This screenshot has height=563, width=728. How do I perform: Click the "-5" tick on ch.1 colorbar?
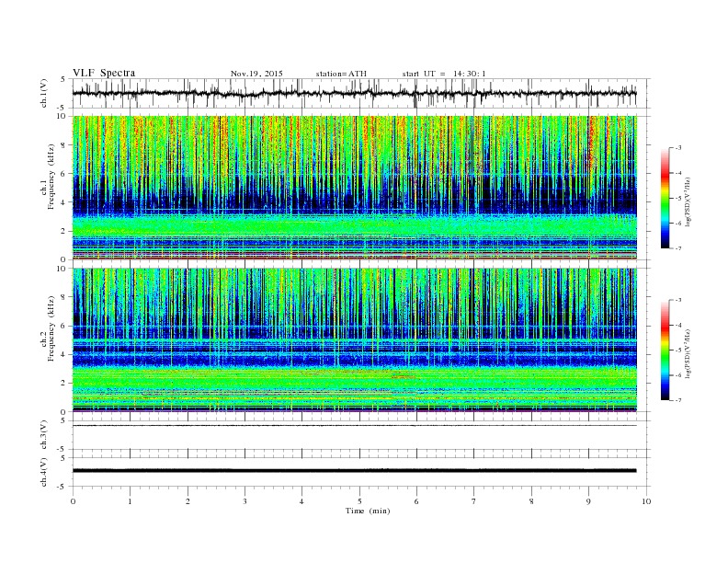[677, 199]
